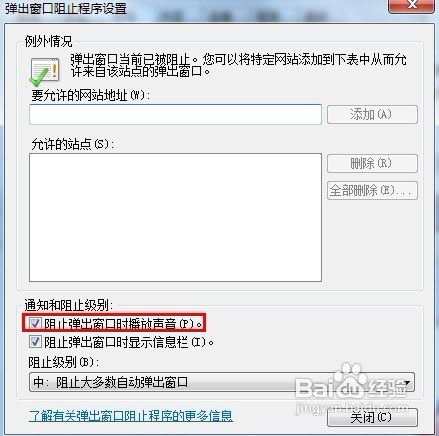Click inside the 允许的站点 list box
This screenshot has width=439, height=436.
[175, 217]
